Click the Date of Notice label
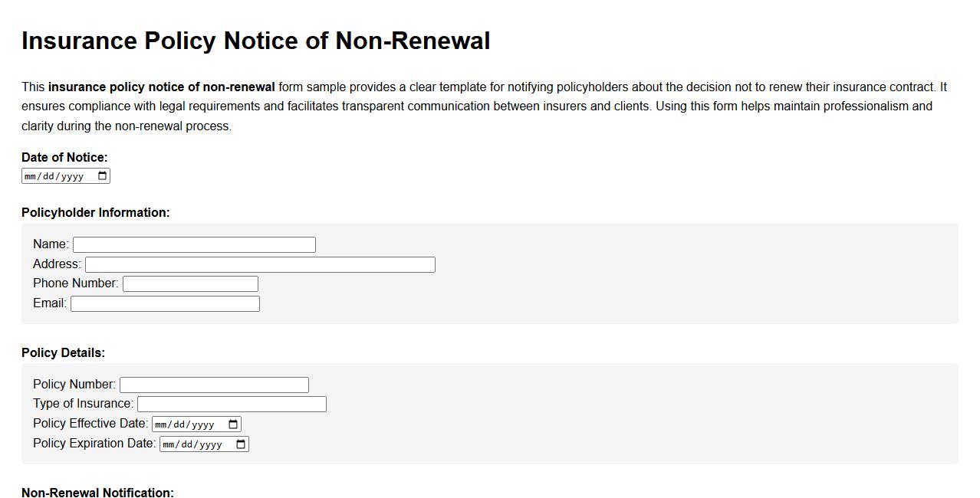The image size is (980, 498). tap(64, 157)
